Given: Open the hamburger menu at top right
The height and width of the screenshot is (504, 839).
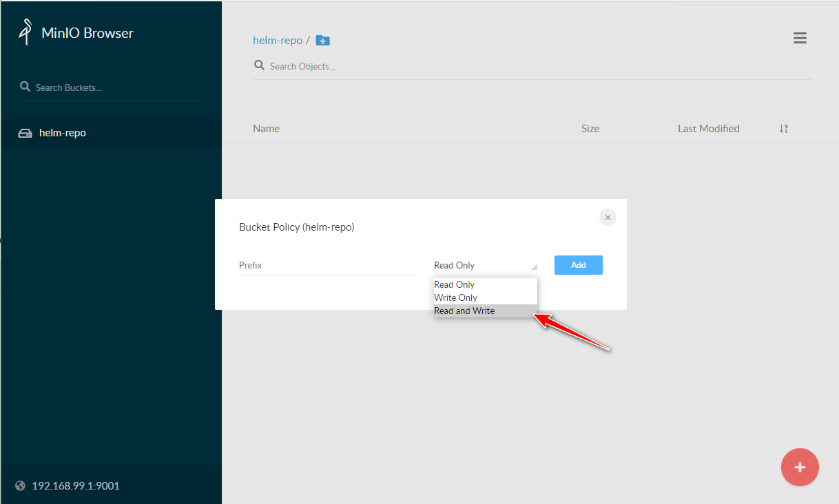Looking at the screenshot, I should tap(800, 39).
